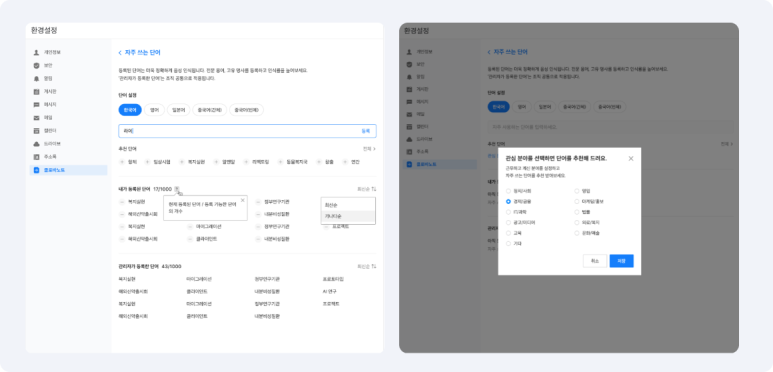
Task: Select the 광고/미디어 radio button
Action: (x=508, y=223)
